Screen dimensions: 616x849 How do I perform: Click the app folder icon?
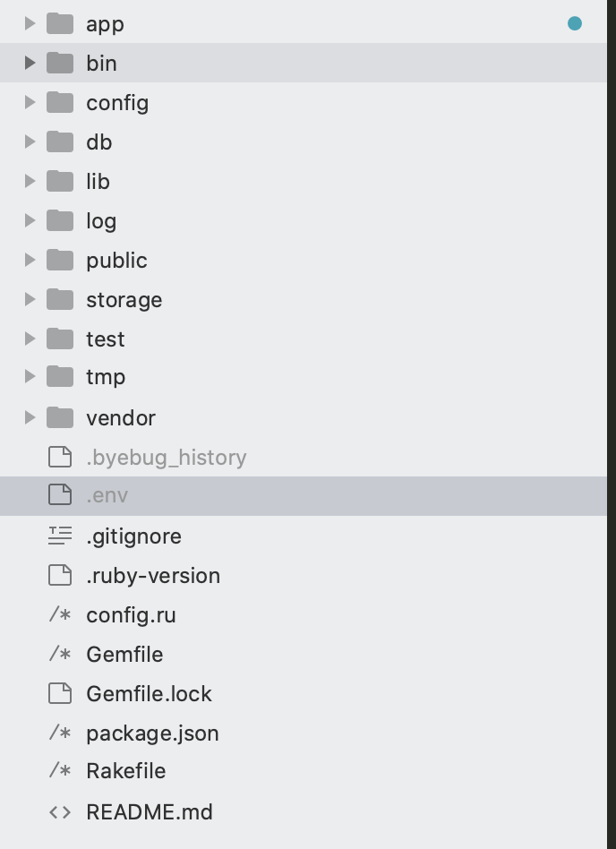[x=60, y=23]
